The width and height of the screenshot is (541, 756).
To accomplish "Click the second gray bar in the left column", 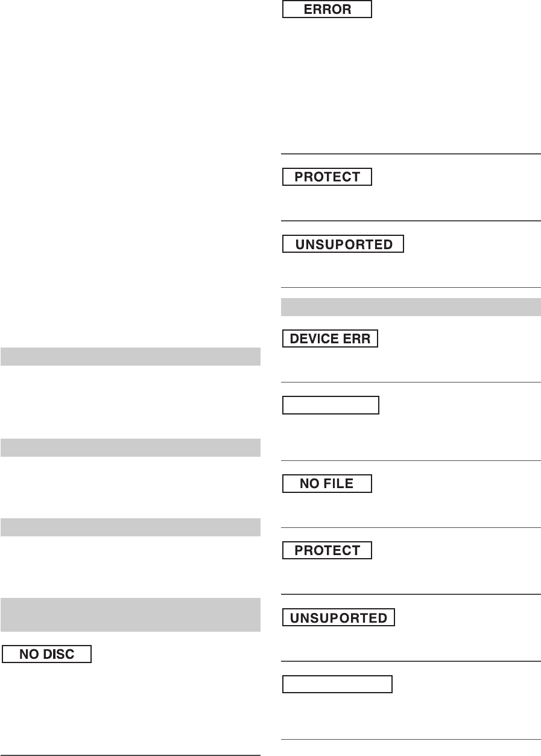I will tap(130, 448).
